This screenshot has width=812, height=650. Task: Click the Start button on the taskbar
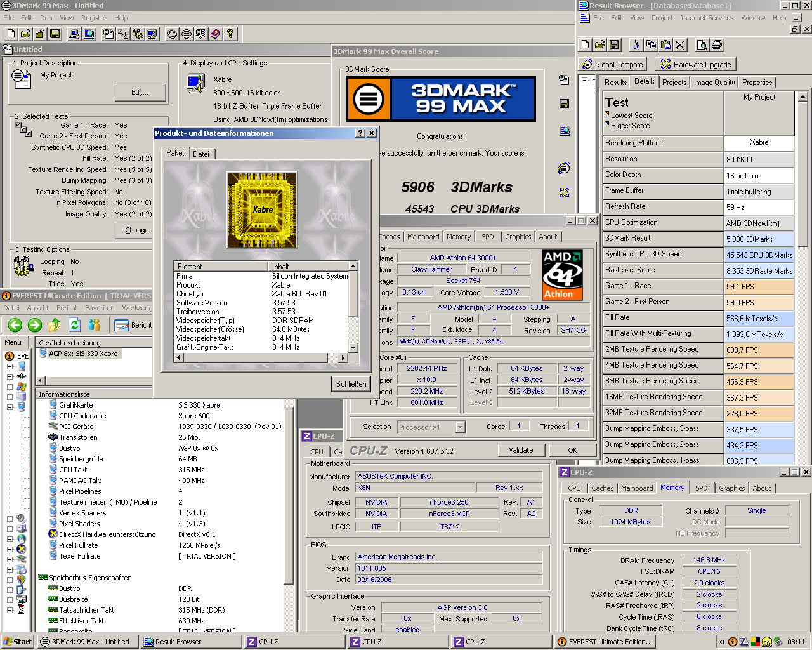[18, 642]
